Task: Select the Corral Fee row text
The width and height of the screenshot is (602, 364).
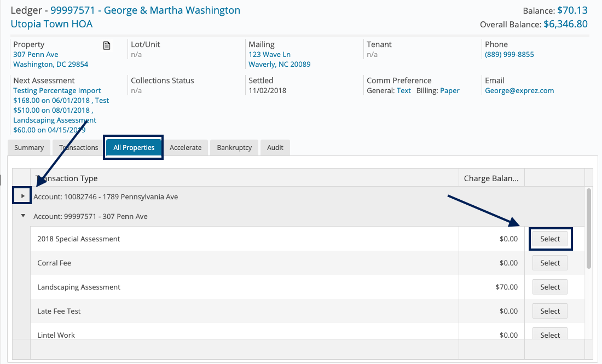Action: point(54,263)
